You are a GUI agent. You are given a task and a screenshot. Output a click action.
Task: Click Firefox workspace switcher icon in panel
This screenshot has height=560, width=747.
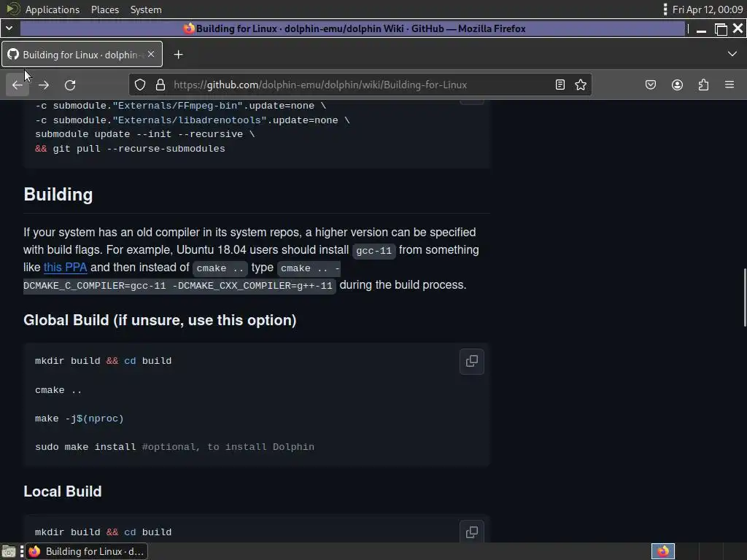click(x=662, y=551)
